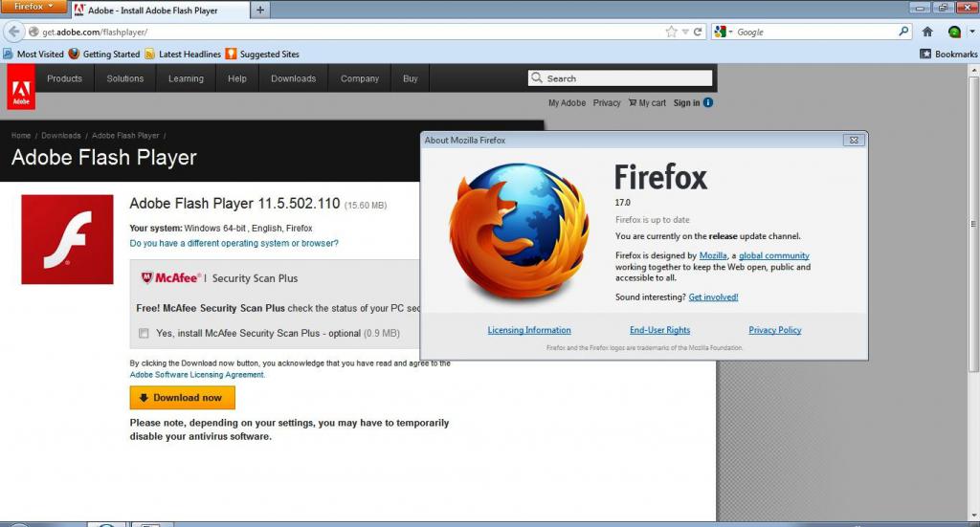Bookmark this page with the star icon
This screenshot has height=527, width=980.
[x=671, y=32]
